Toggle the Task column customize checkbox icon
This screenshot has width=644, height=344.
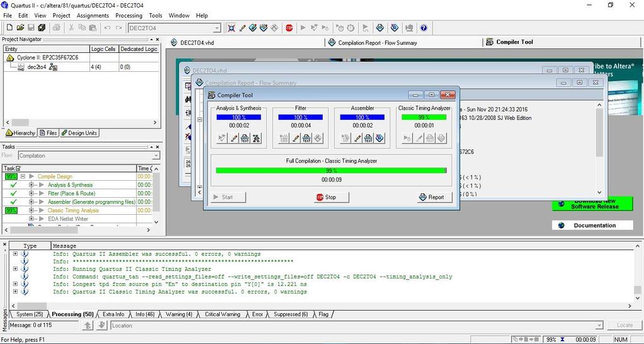(x=18, y=168)
